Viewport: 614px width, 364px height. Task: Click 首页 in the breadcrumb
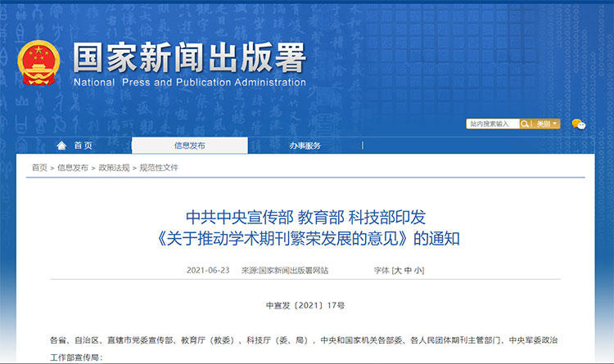39,168
